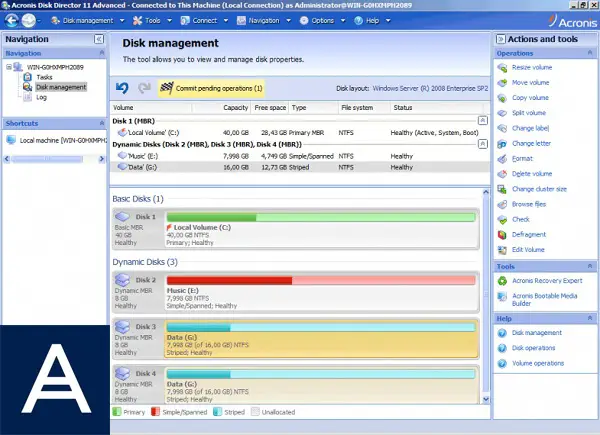This screenshot has width=600, height=435.
Task: Click the Change cluster size icon
Action: [502, 189]
